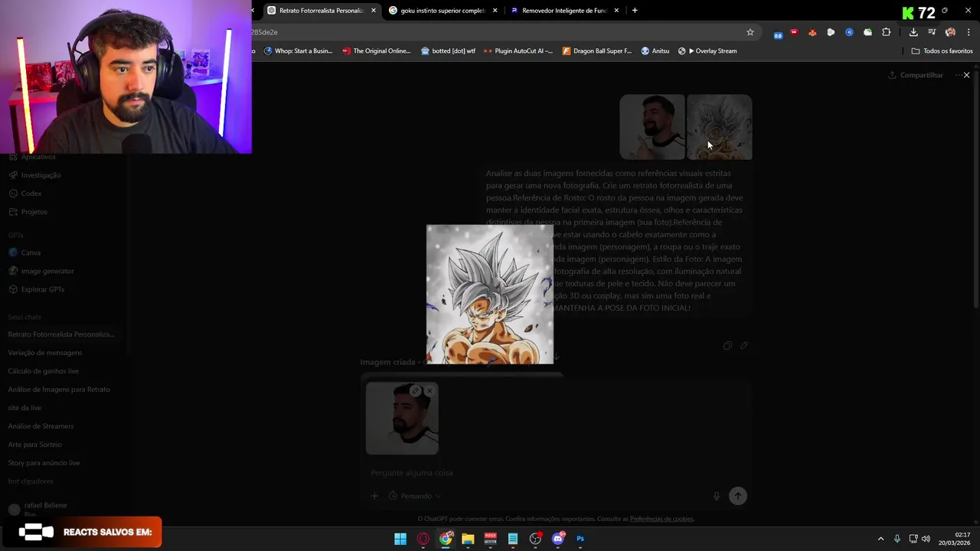Open the Preferências de cookies link
Viewport: 980px width, 551px height.
[x=661, y=519]
